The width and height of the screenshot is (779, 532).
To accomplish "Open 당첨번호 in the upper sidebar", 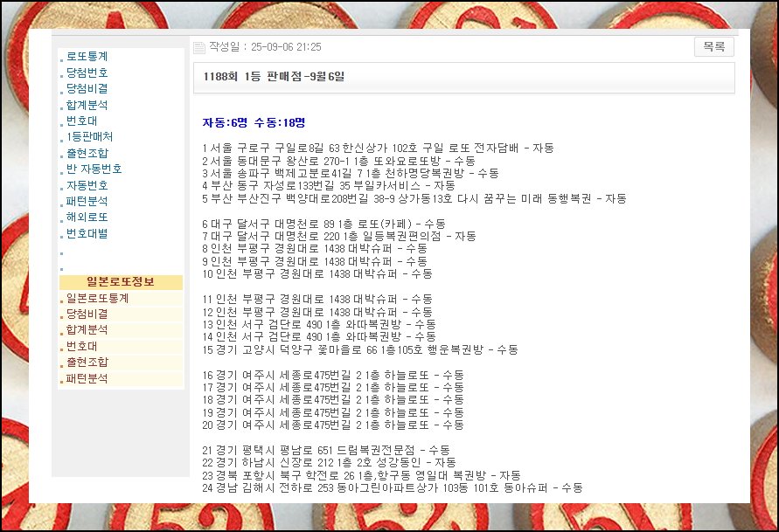I will point(87,73).
